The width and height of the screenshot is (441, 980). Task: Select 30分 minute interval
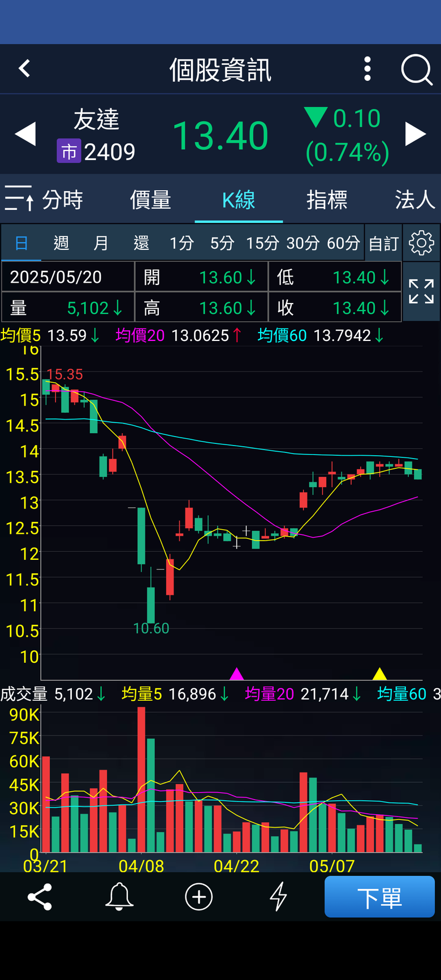click(303, 243)
